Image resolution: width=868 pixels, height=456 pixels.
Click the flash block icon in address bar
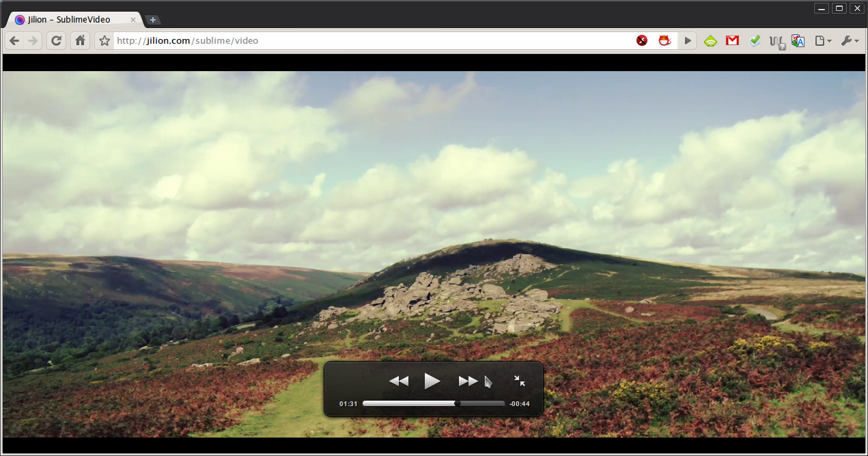[x=642, y=41]
